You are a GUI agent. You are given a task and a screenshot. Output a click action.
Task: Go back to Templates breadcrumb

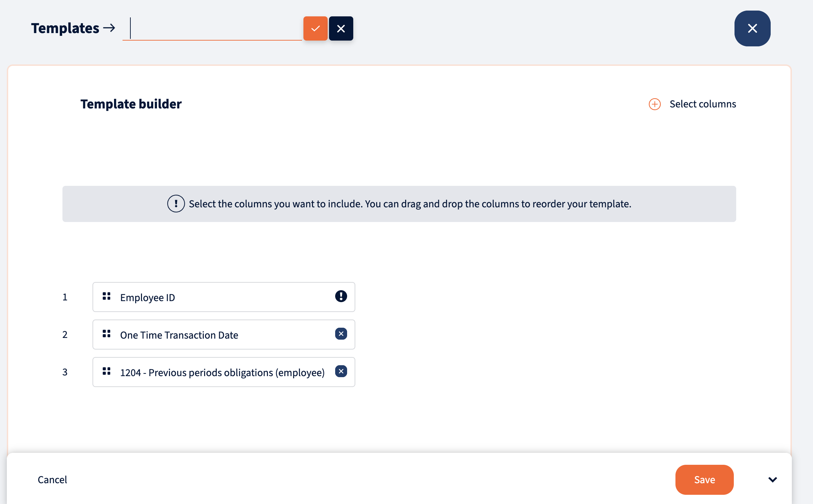(65, 28)
